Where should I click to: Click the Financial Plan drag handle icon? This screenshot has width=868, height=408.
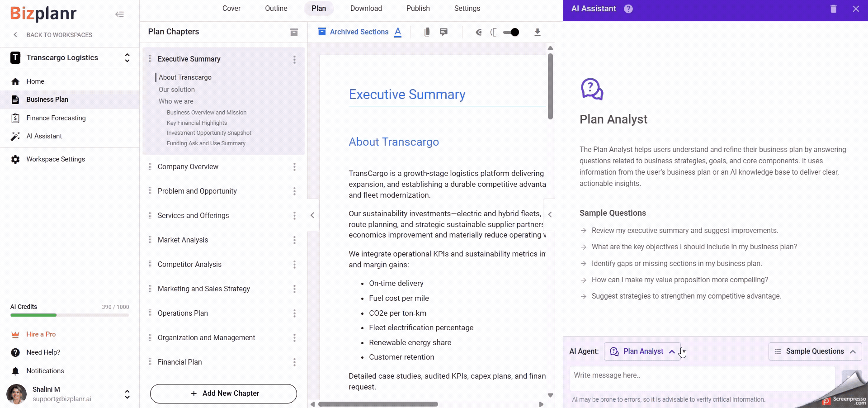[x=150, y=362]
